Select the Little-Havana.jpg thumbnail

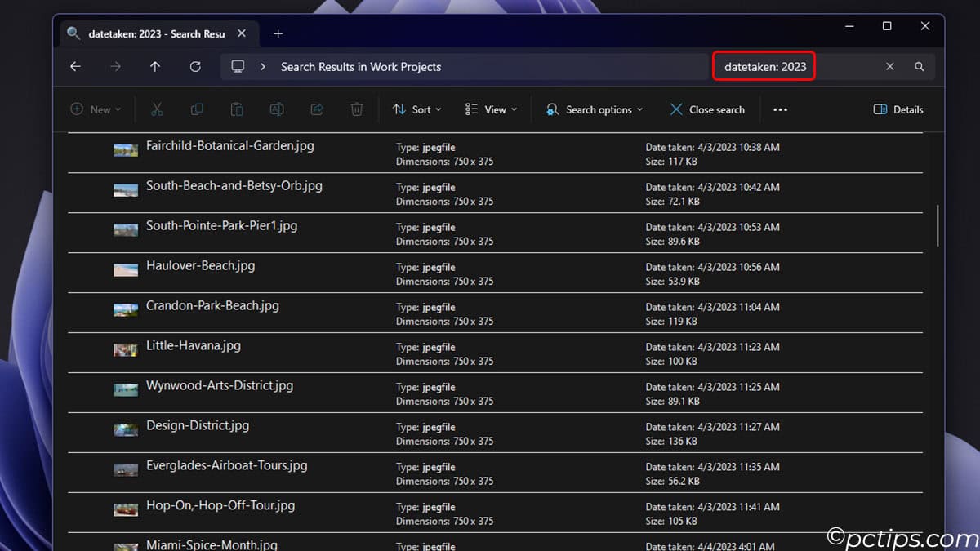pyautogui.click(x=125, y=350)
